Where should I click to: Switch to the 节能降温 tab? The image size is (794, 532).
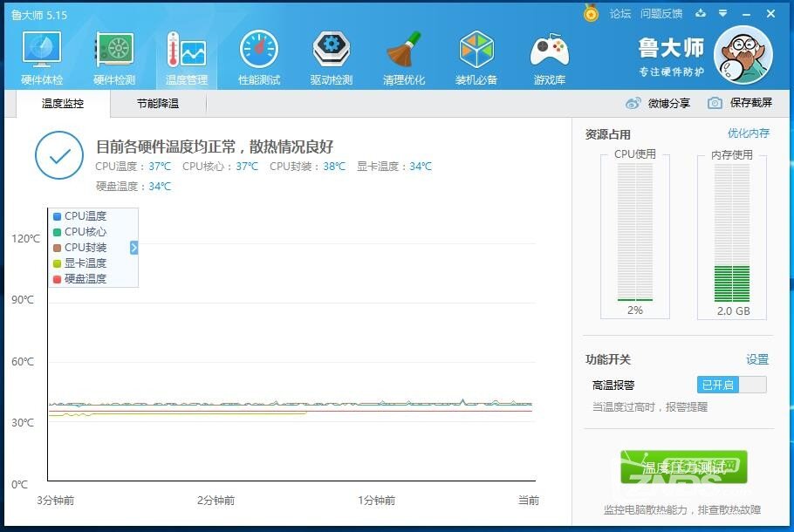[157, 103]
